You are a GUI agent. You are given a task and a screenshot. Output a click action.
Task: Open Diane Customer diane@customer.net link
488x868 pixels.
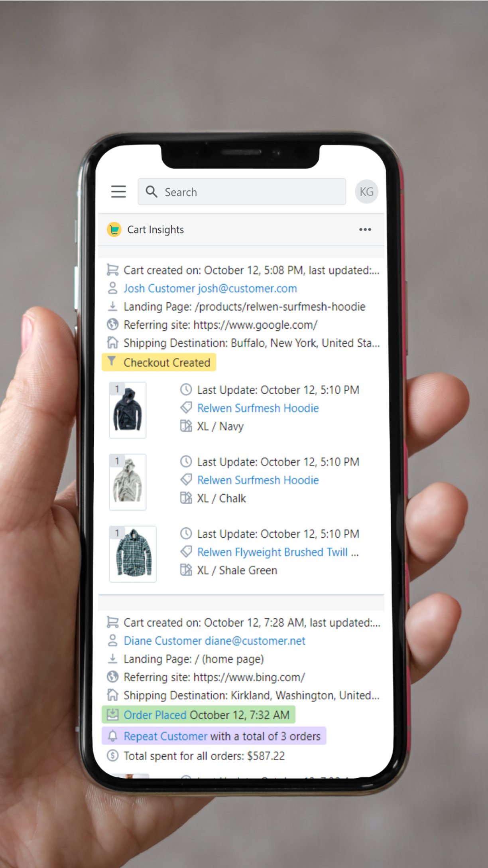click(214, 641)
